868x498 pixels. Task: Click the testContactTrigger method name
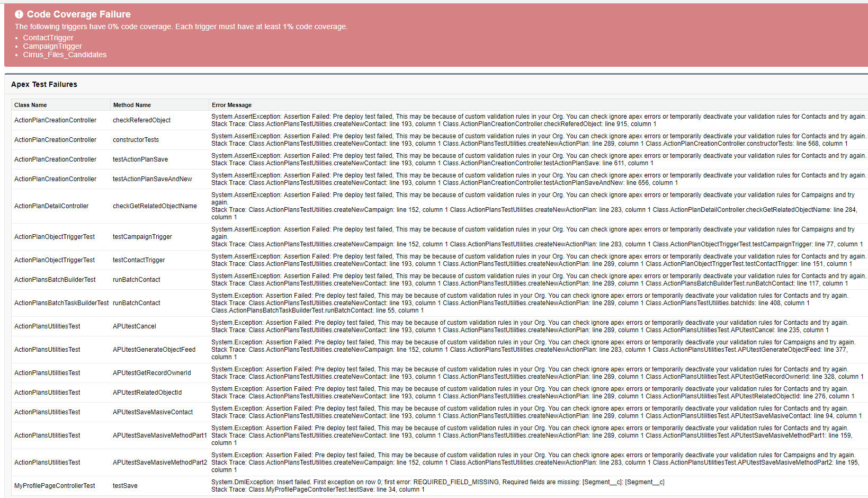tap(138, 260)
